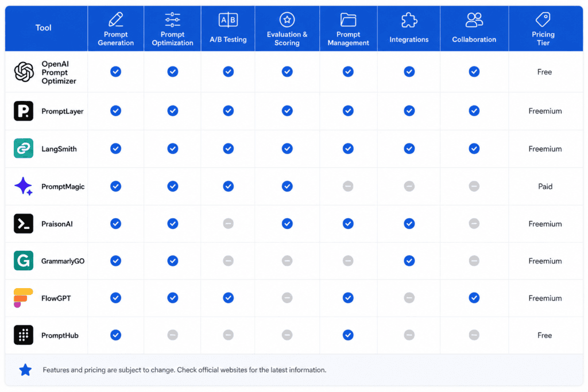The width and height of the screenshot is (588, 392).
Task: Click the Pricing Tier header label
Action: click(543, 38)
